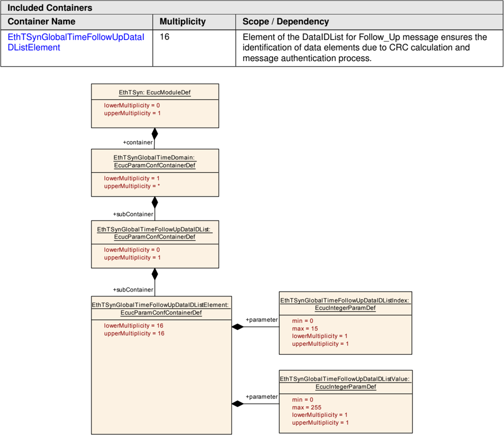Click "lowerMultiplicity = 1" in the DataIDListValue box
Image resolution: width=504 pixels, height=437 pixels.
[320, 415]
